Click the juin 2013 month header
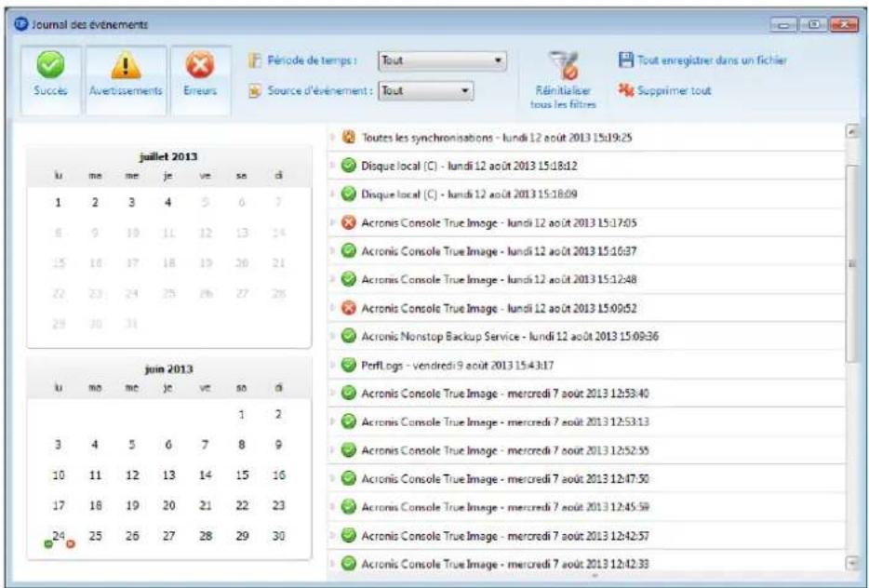 click(x=168, y=368)
